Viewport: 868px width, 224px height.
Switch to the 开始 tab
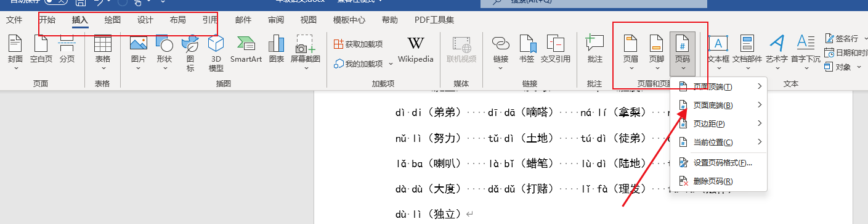47,20
